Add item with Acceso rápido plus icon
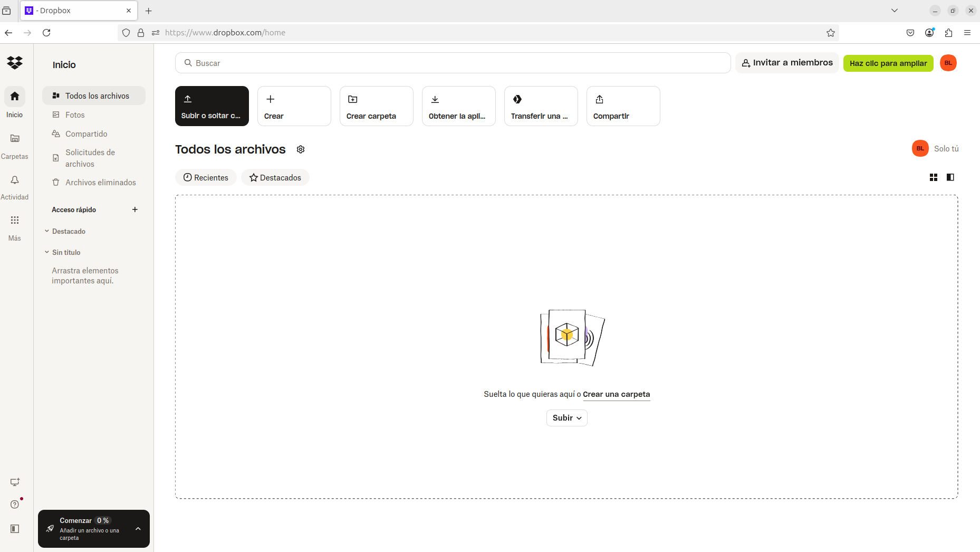The width and height of the screenshot is (980, 552). 135,210
